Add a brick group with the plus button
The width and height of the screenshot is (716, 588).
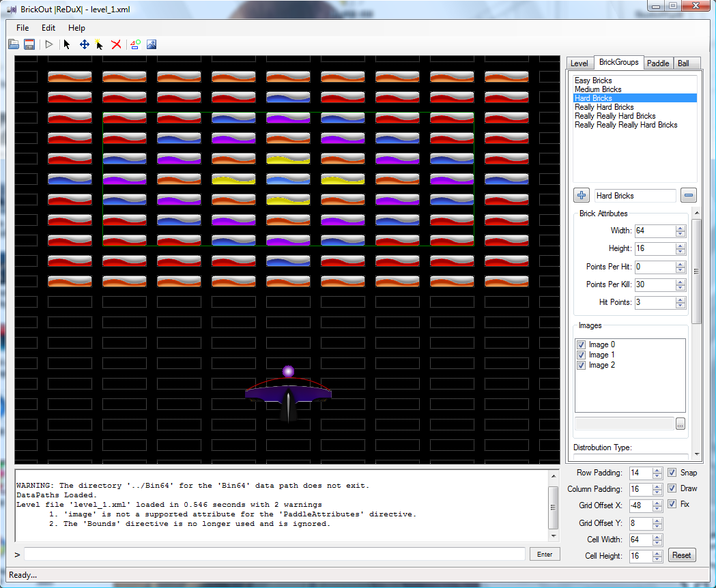coord(582,195)
